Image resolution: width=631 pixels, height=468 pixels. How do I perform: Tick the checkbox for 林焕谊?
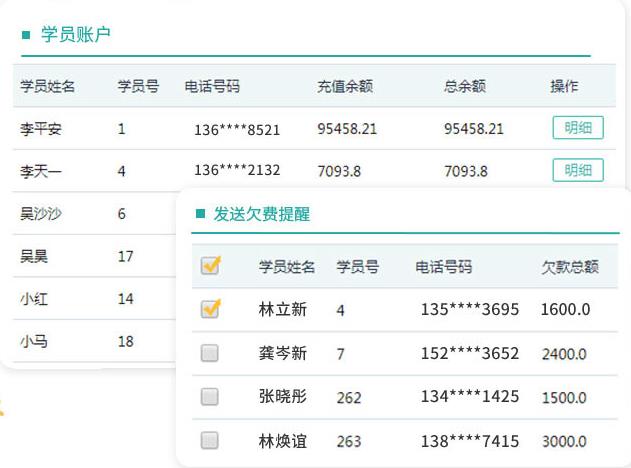(x=210, y=440)
